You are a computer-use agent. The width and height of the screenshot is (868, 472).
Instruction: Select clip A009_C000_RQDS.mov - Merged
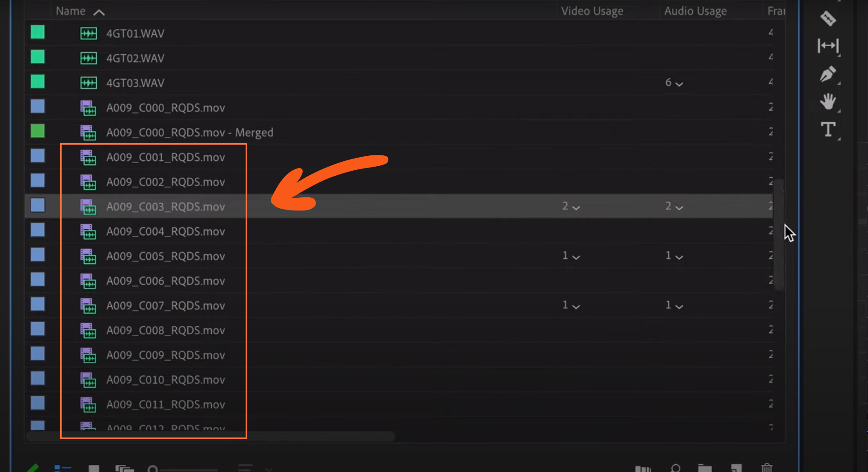coord(190,133)
